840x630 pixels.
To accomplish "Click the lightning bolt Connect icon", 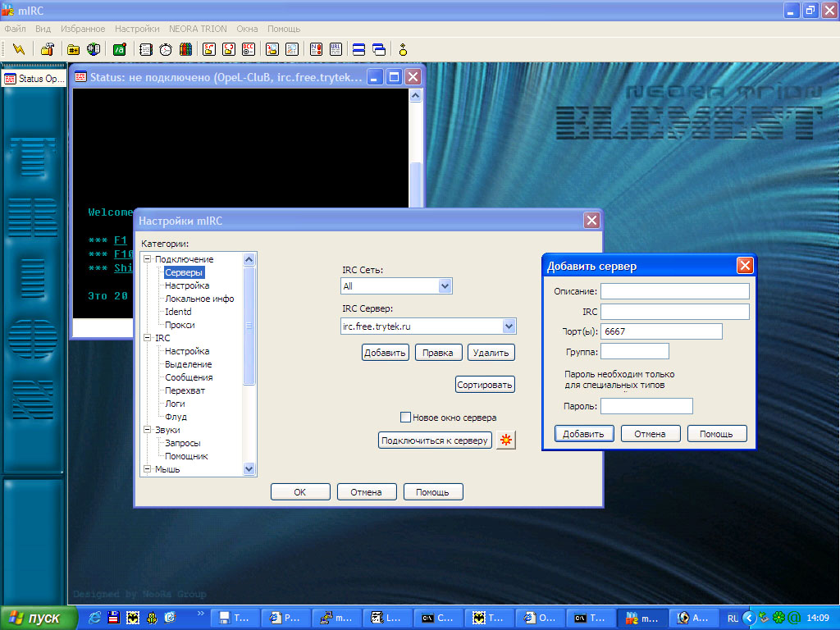I will [x=19, y=50].
